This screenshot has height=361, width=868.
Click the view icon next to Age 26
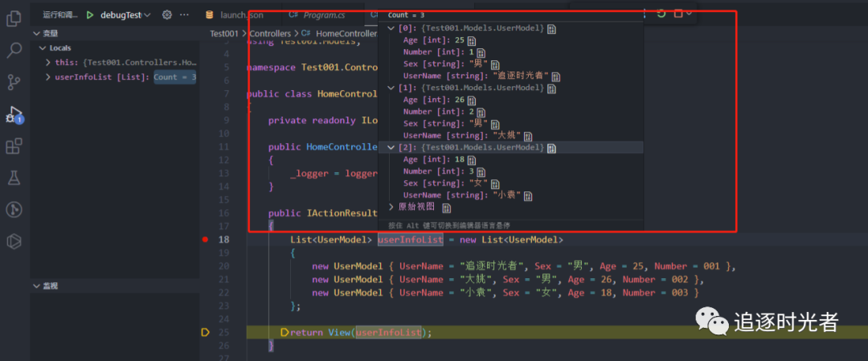(472, 101)
